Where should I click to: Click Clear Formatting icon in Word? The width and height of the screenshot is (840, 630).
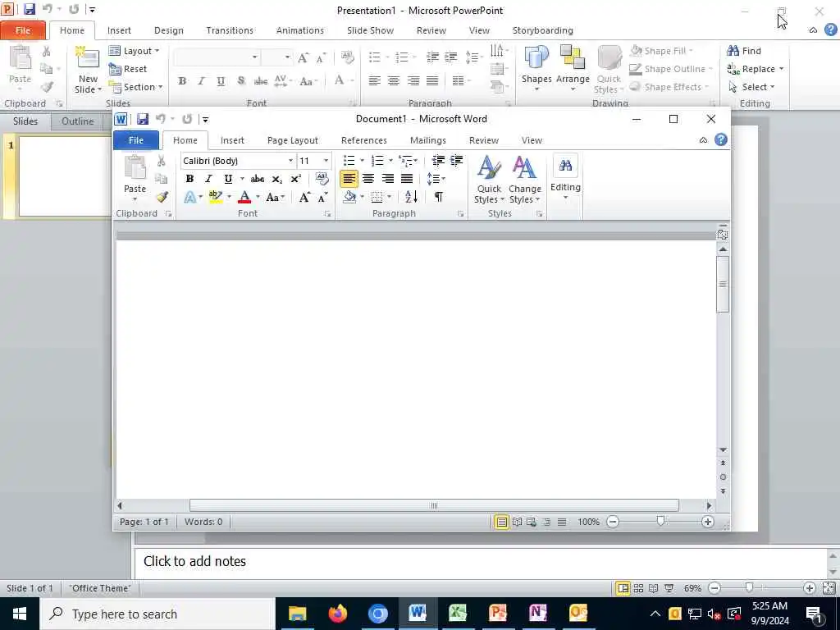click(x=322, y=178)
